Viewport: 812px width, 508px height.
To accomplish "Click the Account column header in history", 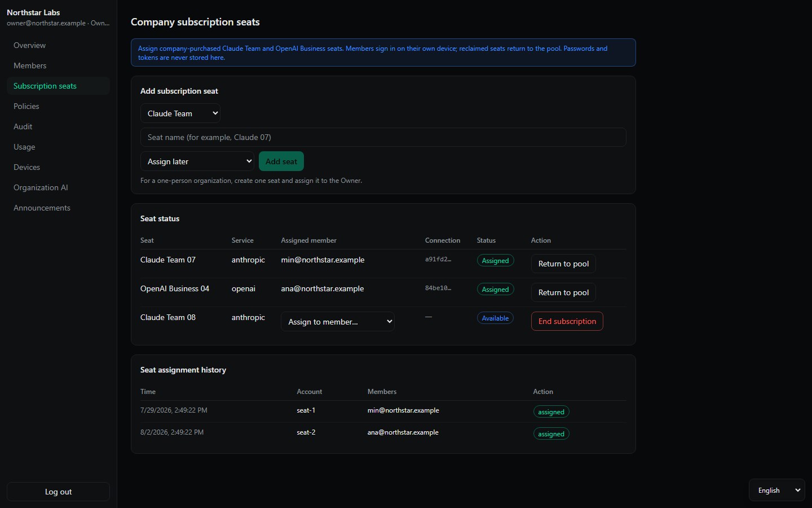I will [310, 392].
